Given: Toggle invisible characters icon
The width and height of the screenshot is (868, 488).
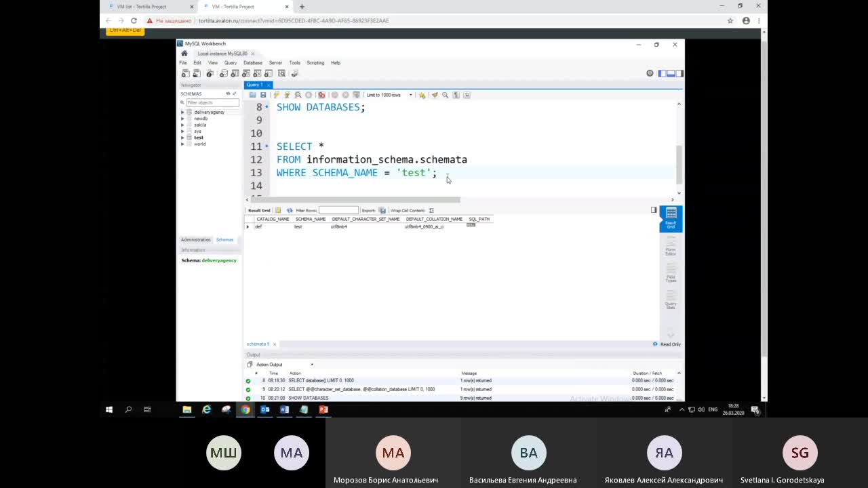Looking at the screenshot, I should 456,95.
